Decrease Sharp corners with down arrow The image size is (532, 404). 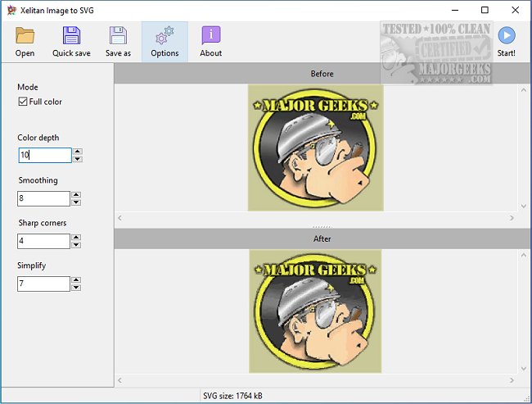(x=76, y=245)
